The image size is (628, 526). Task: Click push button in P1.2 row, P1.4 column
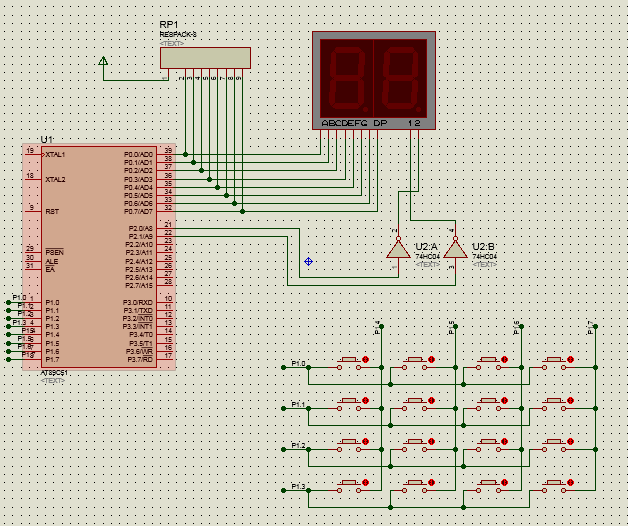(x=349, y=445)
